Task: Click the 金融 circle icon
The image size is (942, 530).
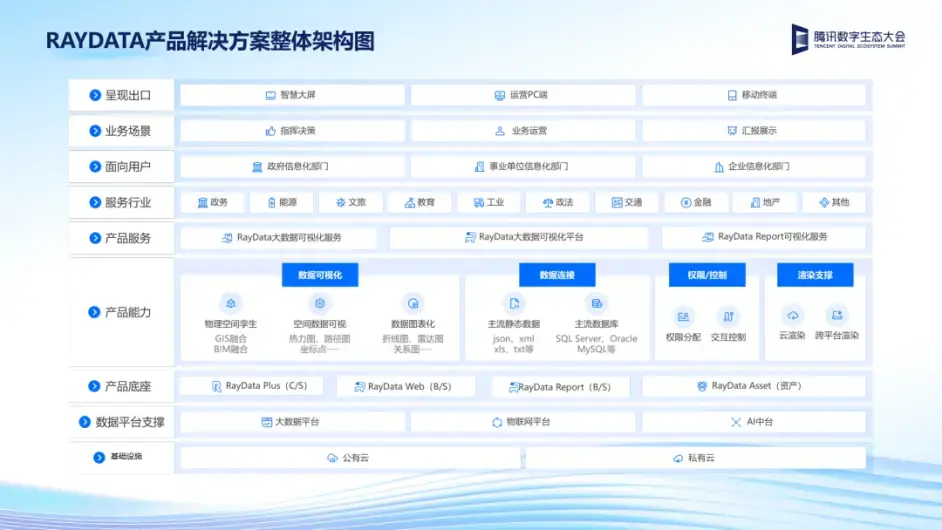Action: [x=685, y=203]
